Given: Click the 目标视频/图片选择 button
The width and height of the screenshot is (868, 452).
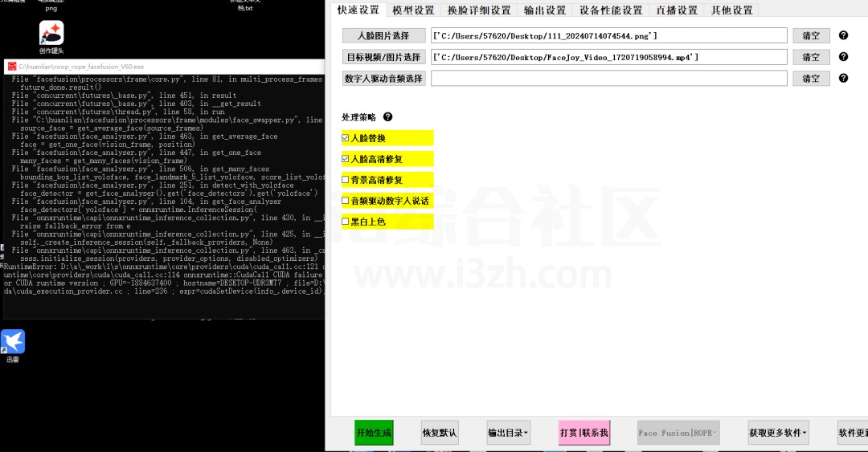Looking at the screenshot, I should point(383,57).
